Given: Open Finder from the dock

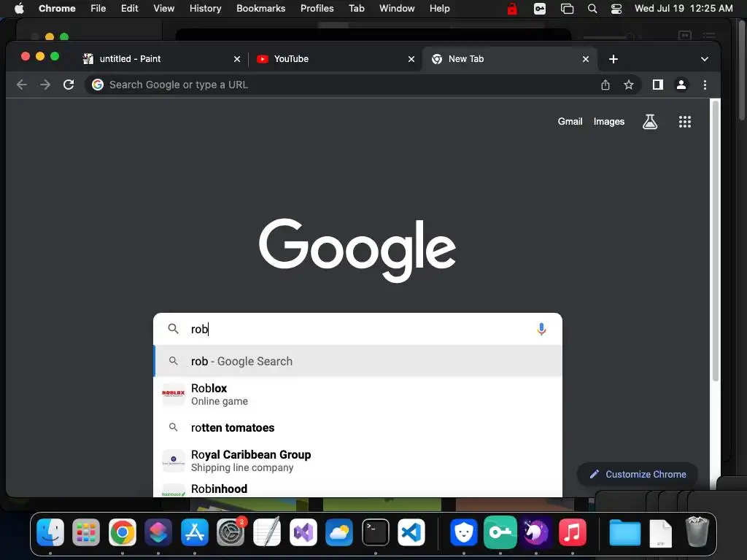Looking at the screenshot, I should coord(50,532).
